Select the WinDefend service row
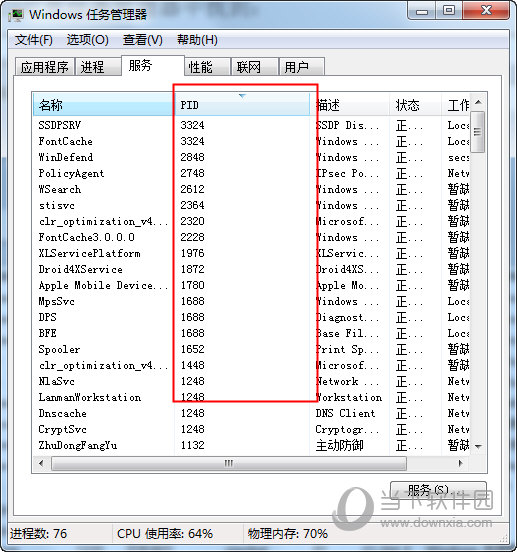 pyautogui.click(x=251, y=157)
